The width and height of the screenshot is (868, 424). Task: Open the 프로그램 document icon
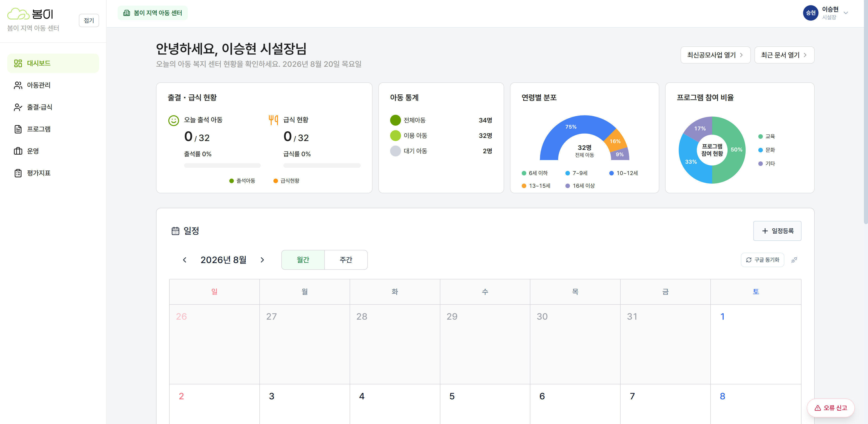tap(18, 129)
